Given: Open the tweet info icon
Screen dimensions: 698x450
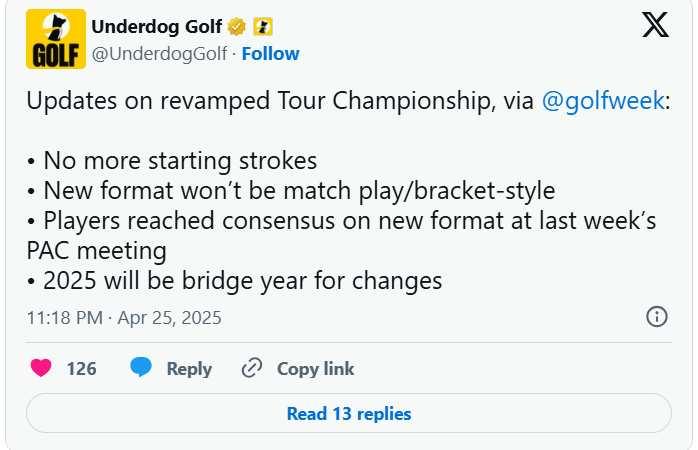Looking at the screenshot, I should click(x=657, y=317).
